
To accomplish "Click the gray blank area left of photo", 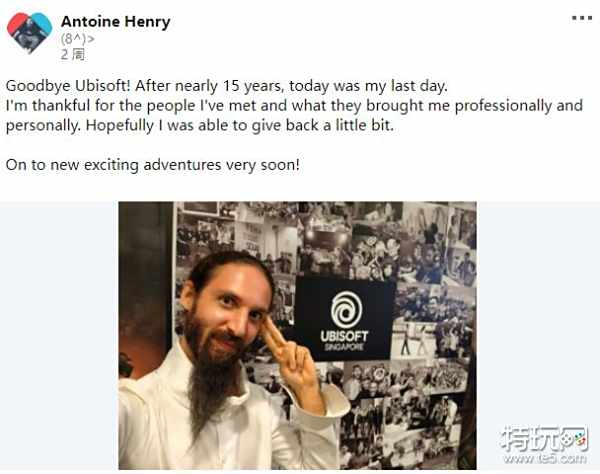I will click(x=59, y=336).
